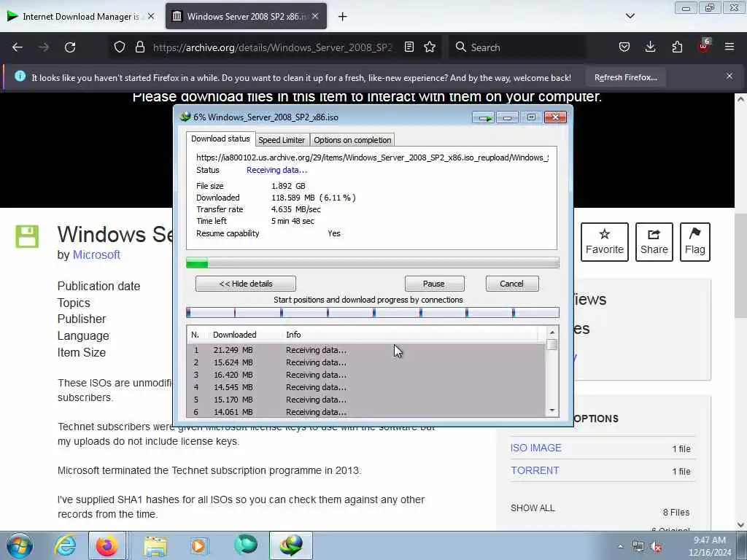Click the Firefox taskbar icon

tap(107, 545)
